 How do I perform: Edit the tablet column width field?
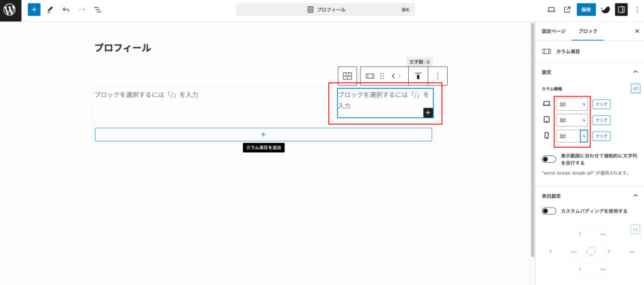567,120
